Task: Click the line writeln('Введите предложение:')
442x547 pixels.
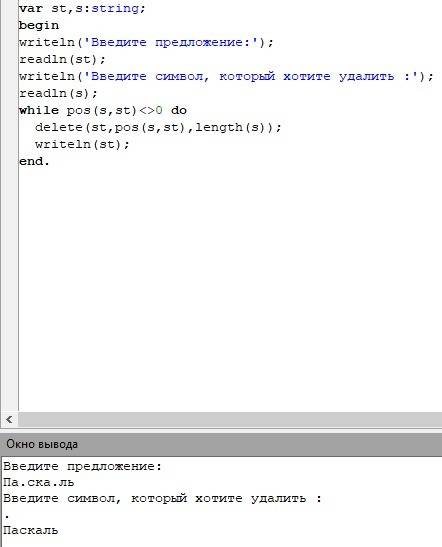Action: pos(146,42)
